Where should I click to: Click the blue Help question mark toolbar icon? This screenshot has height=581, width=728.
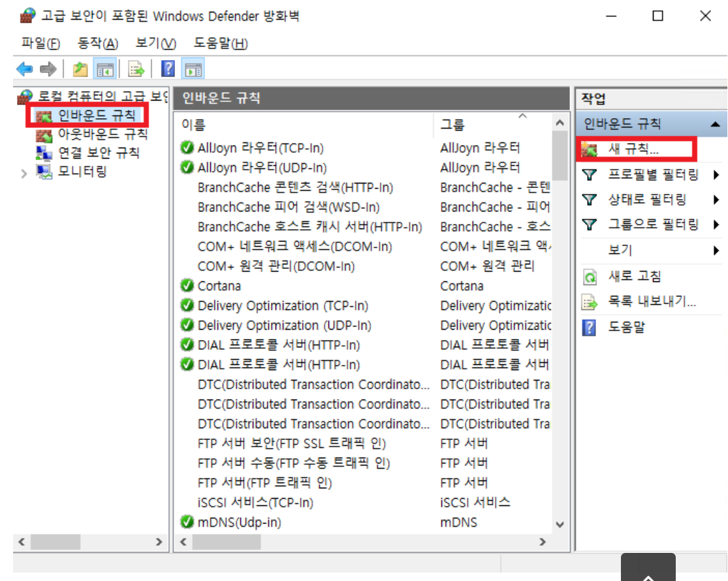[168, 69]
